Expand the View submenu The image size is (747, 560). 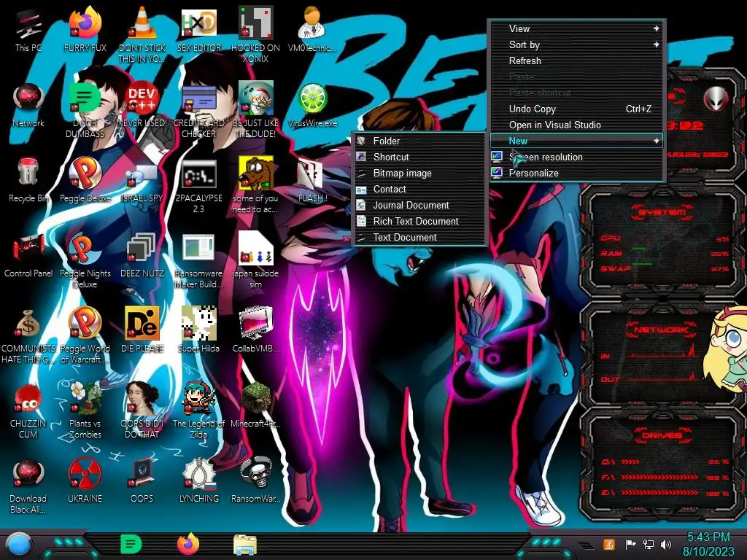coord(576,28)
